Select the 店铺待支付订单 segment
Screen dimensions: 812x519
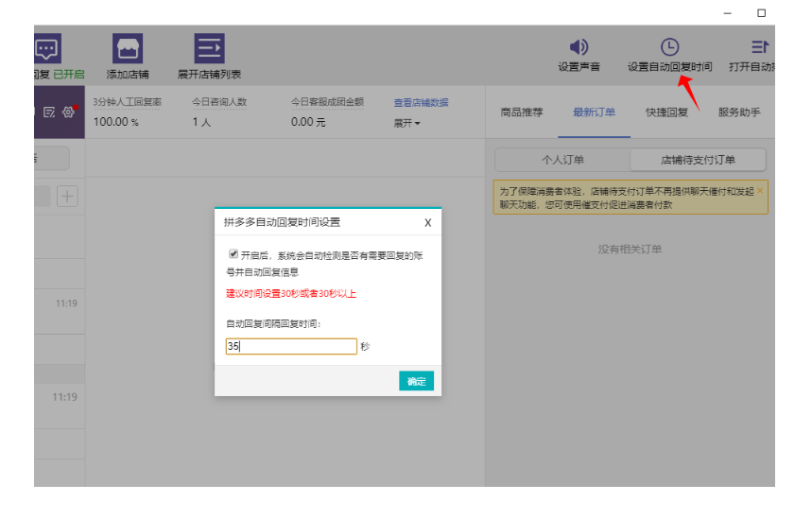[x=698, y=160]
